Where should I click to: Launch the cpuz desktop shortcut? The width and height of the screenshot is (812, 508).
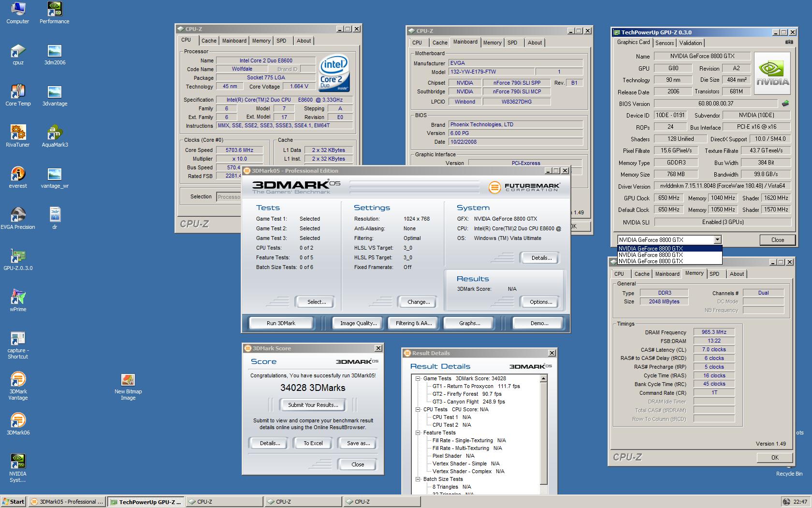click(x=18, y=54)
